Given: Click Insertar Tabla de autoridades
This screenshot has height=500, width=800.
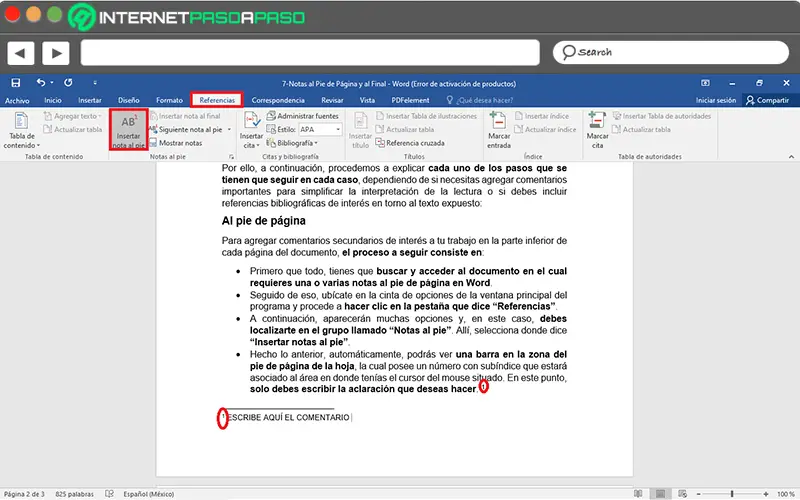Looking at the screenshot, I should point(662,116).
